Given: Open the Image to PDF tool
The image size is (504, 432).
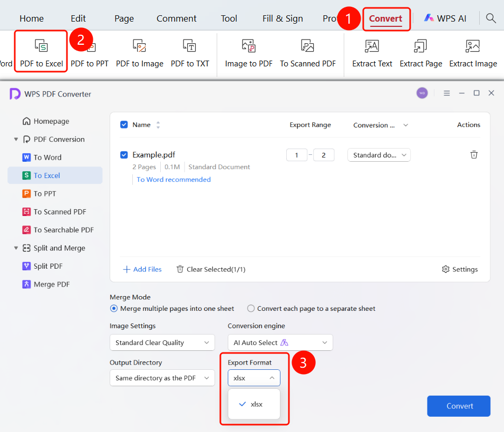Looking at the screenshot, I should pos(248,53).
